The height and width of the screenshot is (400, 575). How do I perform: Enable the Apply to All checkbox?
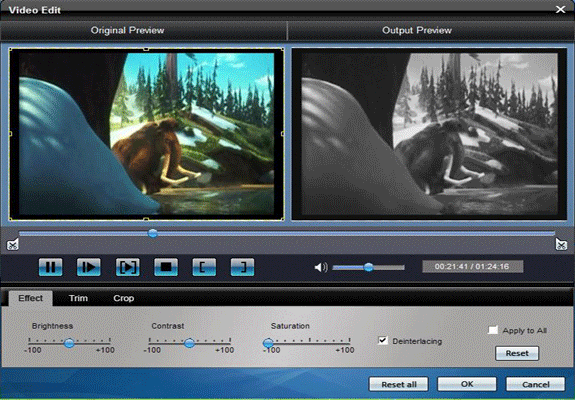point(493,330)
